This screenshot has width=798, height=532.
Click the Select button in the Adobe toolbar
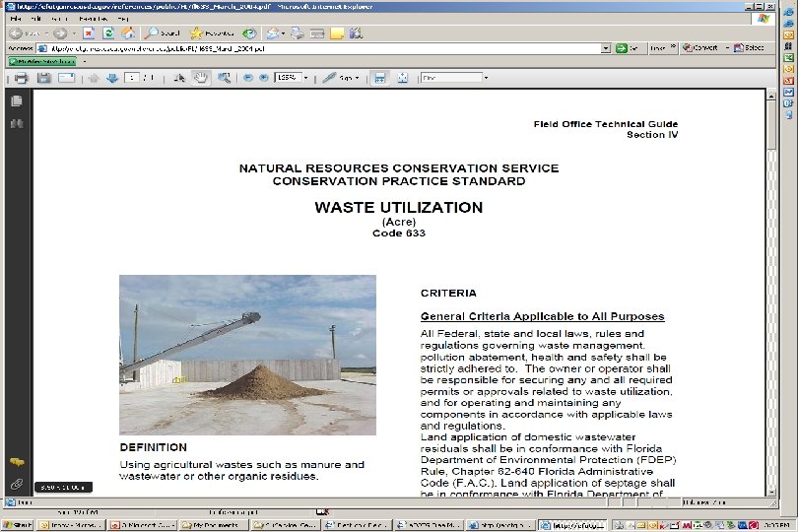coord(749,48)
